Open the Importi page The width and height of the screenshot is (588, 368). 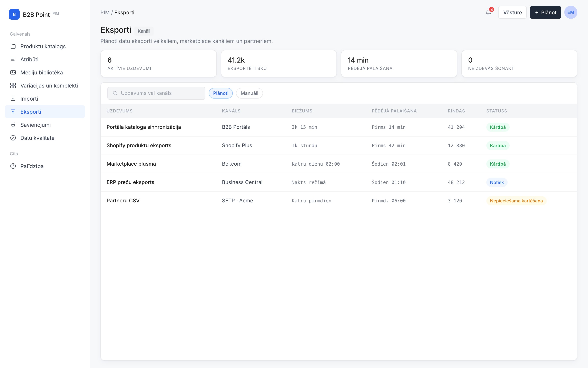tap(45, 99)
